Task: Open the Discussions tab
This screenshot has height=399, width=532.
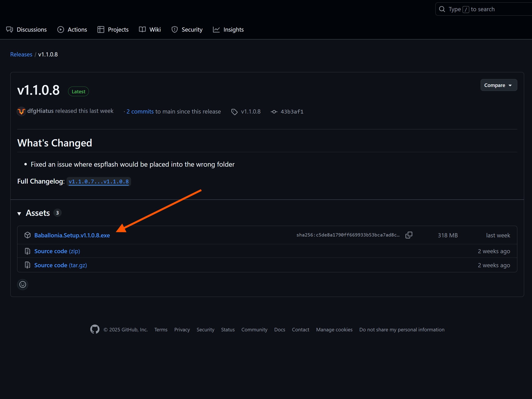Action: [26, 30]
